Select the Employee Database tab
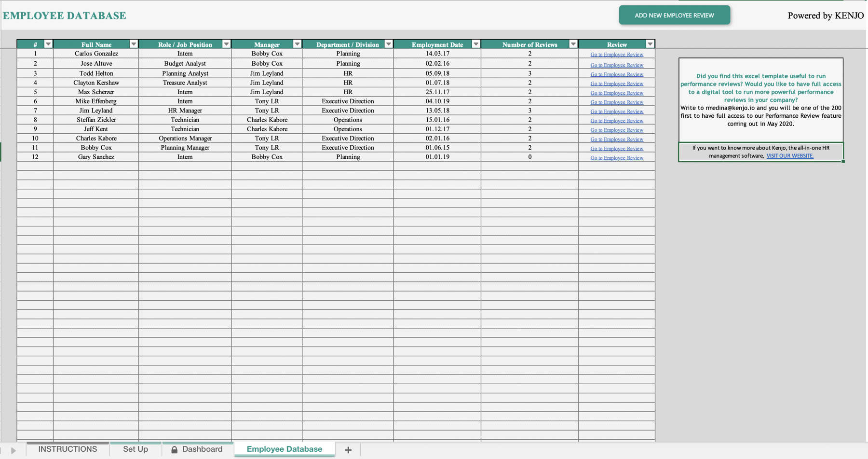The height and width of the screenshot is (459, 868). tap(285, 449)
